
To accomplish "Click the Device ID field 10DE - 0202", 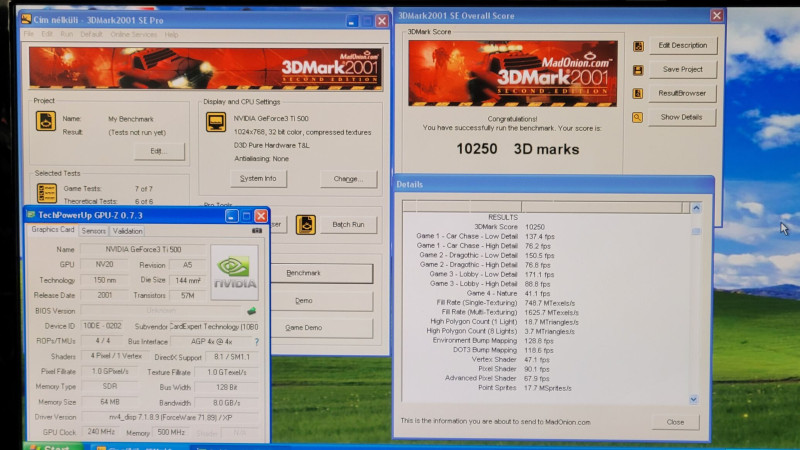I will [103, 326].
